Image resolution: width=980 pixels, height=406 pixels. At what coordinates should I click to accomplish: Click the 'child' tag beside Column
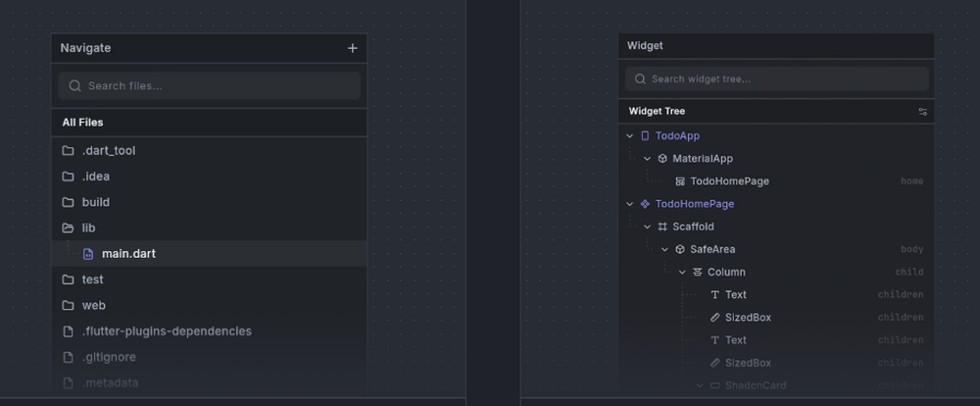909,272
